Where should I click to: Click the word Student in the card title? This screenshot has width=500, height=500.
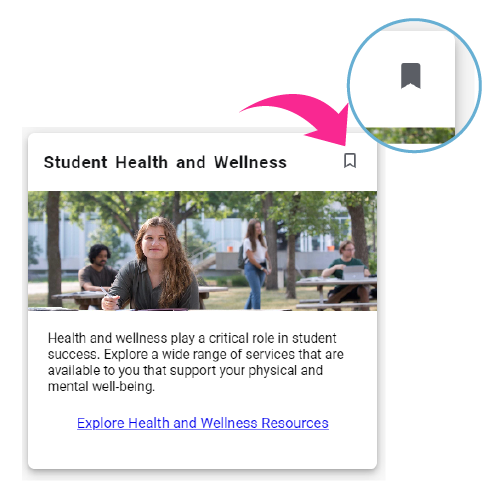click(76, 162)
